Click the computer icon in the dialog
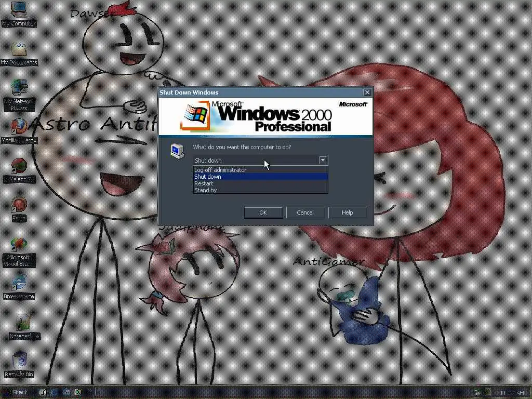Viewport: 532px width, 399px height. click(x=177, y=151)
